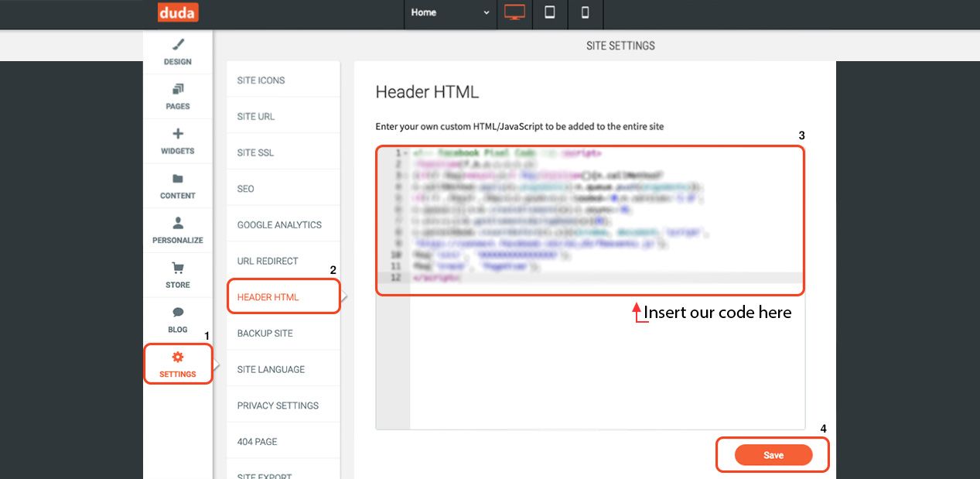Open Privacy Settings item

(283, 405)
